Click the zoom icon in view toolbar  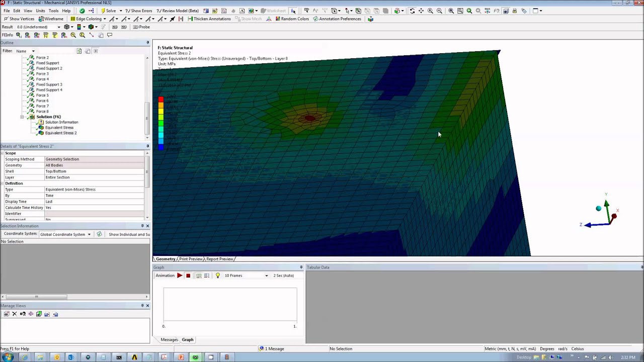430,11
